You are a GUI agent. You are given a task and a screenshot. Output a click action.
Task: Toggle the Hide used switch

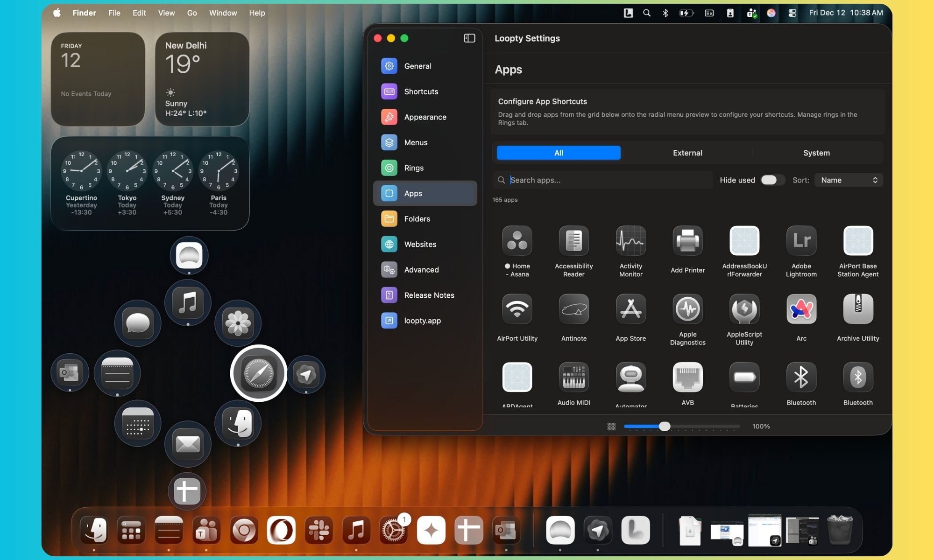pos(772,180)
